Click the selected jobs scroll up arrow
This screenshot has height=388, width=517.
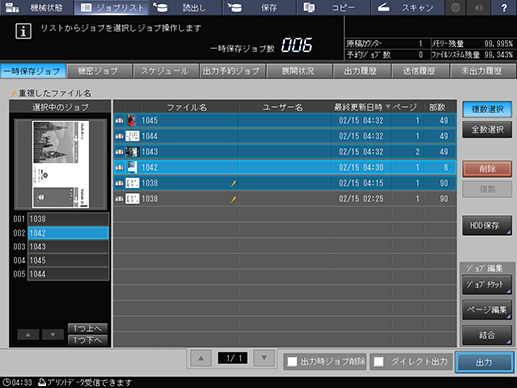(28, 334)
